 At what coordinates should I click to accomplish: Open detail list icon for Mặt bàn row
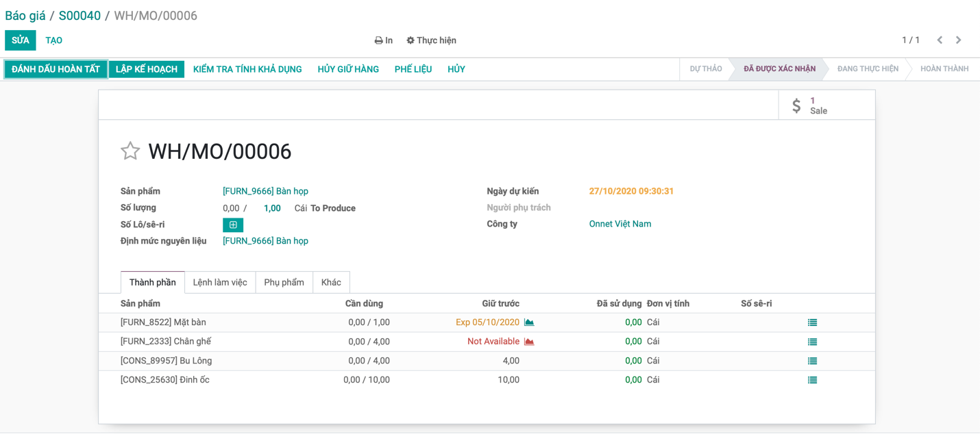coord(812,322)
